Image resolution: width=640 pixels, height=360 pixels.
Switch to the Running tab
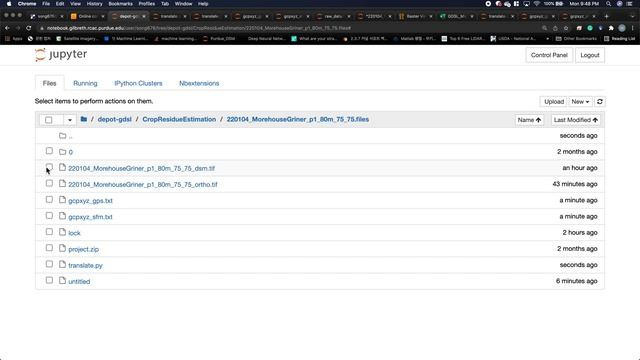pyautogui.click(x=85, y=83)
